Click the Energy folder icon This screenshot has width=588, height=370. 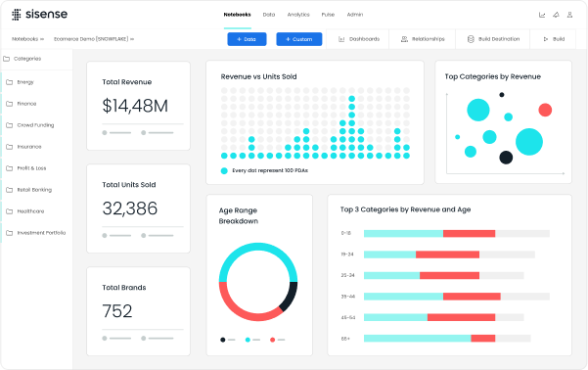tap(10, 82)
